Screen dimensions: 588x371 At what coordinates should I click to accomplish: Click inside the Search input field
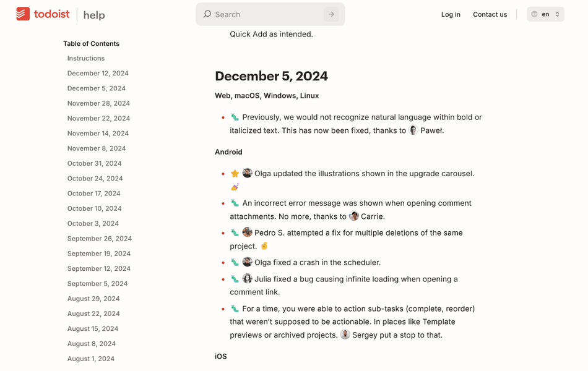(x=260, y=14)
